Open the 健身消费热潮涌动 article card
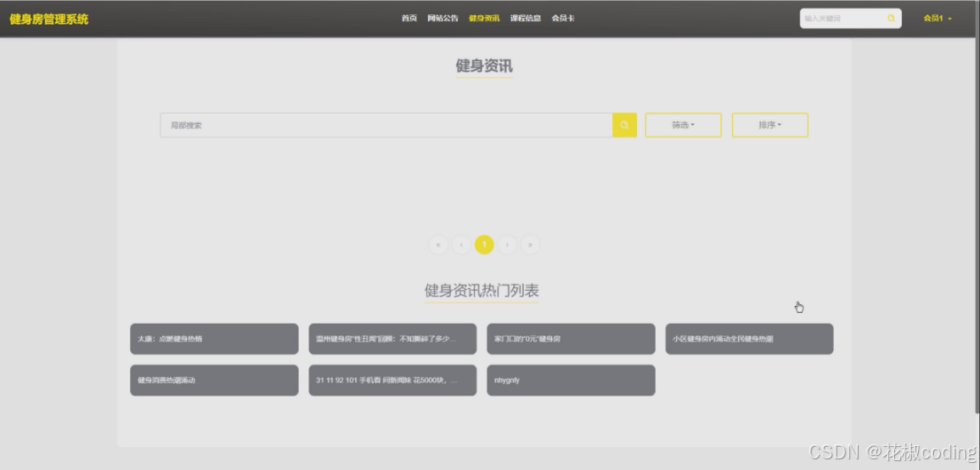Viewport: 980px width, 470px height. (x=214, y=380)
